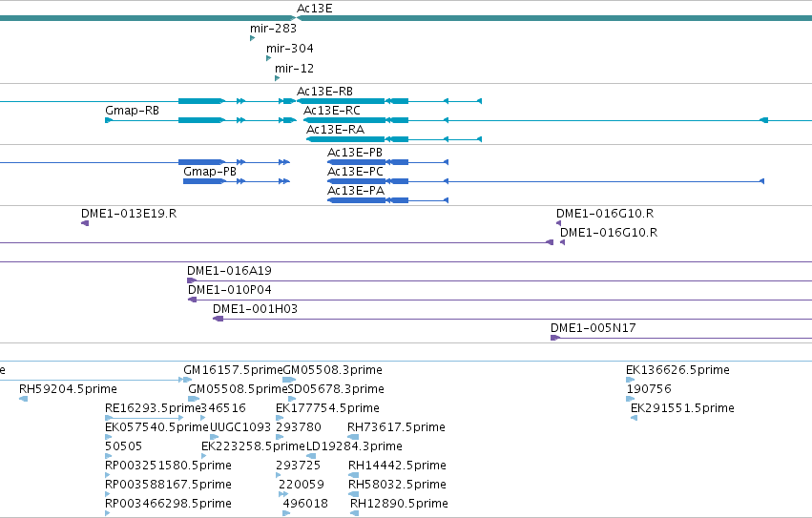Select the 220059 feature label
Image resolution: width=812 pixels, height=518 pixels.
302,485
